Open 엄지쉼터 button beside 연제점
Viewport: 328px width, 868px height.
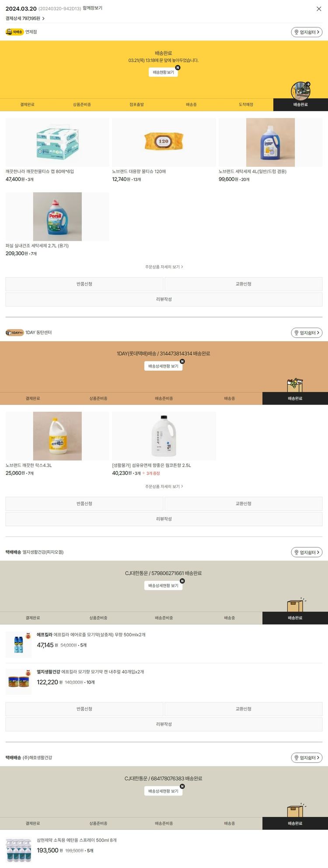point(307,32)
